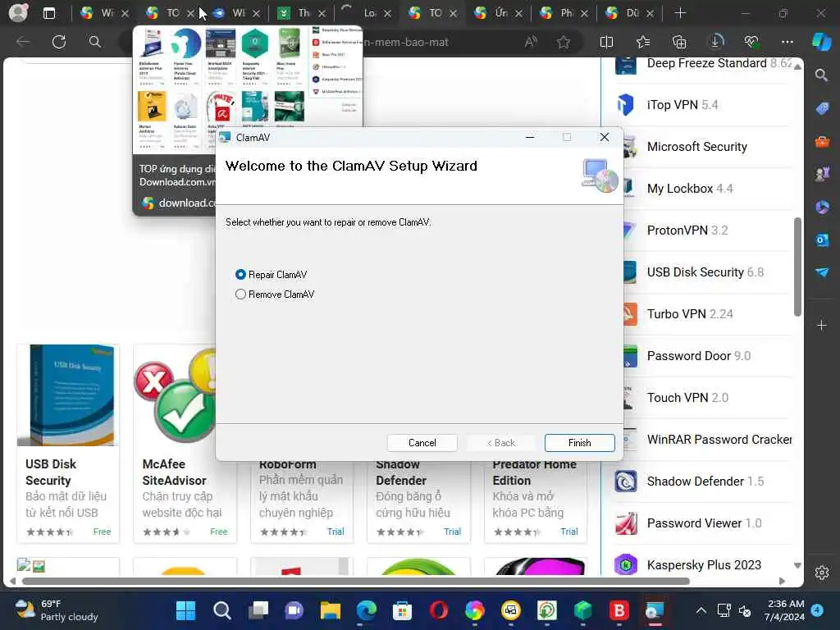Viewport: 840px width, 630px height.
Task: Open File Explorer from taskbar
Action: [330, 610]
